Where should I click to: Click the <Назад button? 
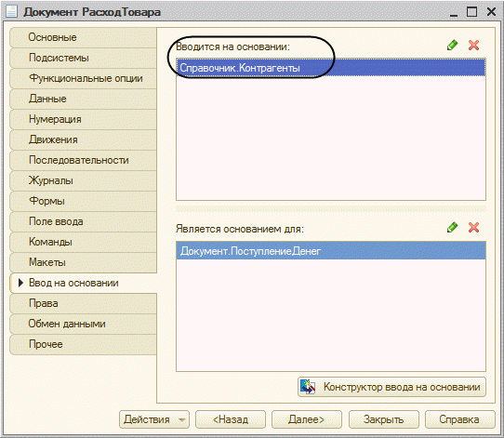(231, 419)
